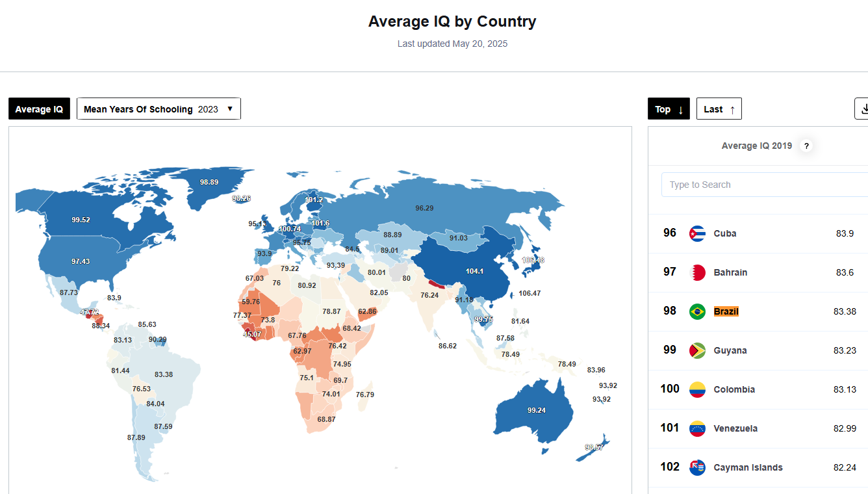Viewport: 868px width, 494px height.
Task: Click the Venezuela country name
Action: coord(735,428)
